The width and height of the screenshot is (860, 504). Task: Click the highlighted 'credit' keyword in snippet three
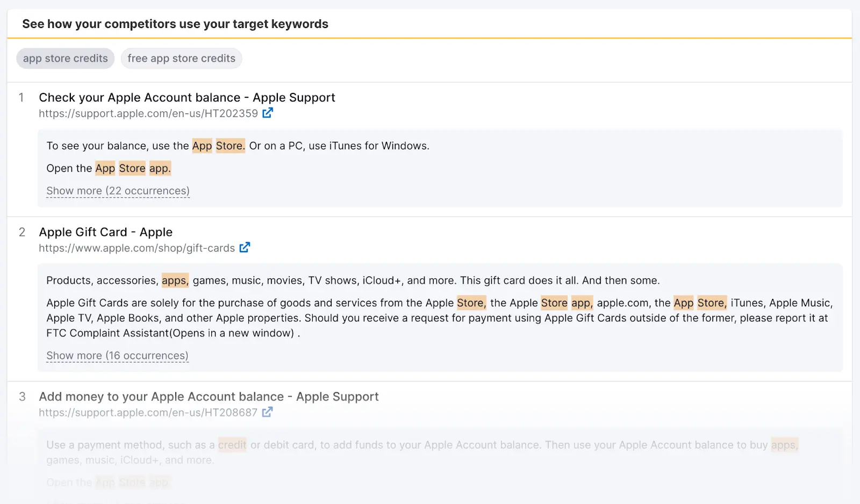pos(232,445)
